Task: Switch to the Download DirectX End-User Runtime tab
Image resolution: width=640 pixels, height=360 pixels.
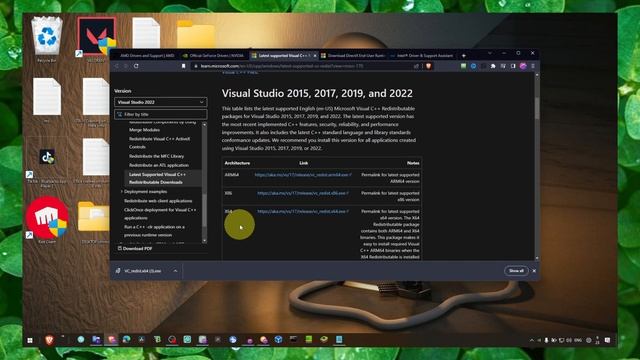Action: [x=353, y=56]
